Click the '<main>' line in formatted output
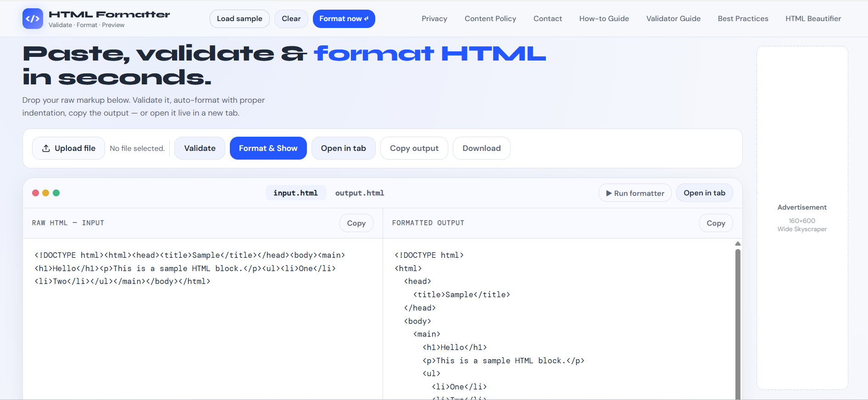This screenshot has height=400, width=868. 427,334
